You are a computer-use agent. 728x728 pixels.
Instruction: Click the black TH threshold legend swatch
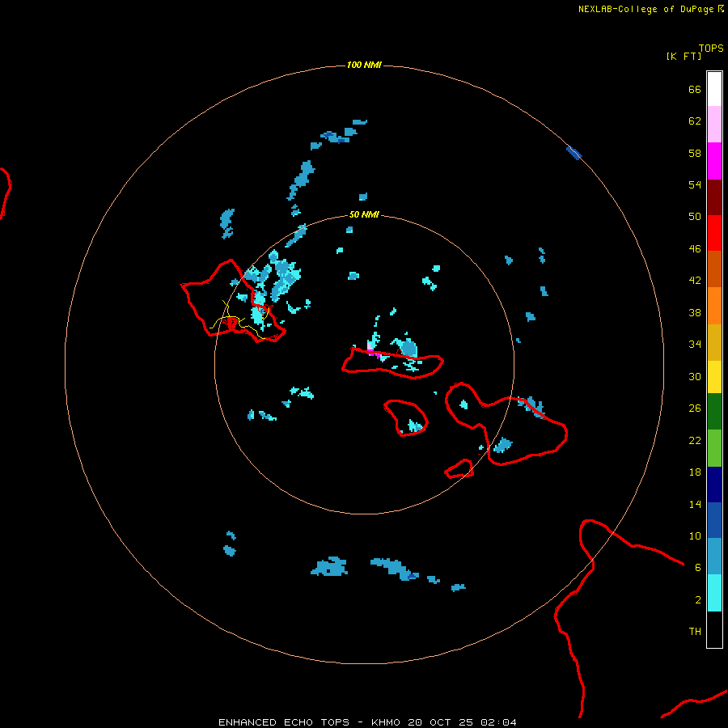pos(714,629)
